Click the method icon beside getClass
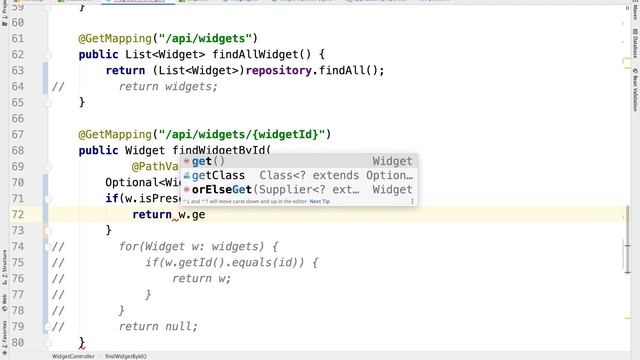640x360 pixels. pyautogui.click(x=187, y=176)
